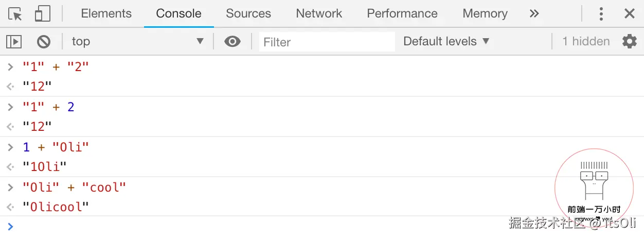Open the Performance tab
The height and width of the screenshot is (238, 644).
[402, 14]
